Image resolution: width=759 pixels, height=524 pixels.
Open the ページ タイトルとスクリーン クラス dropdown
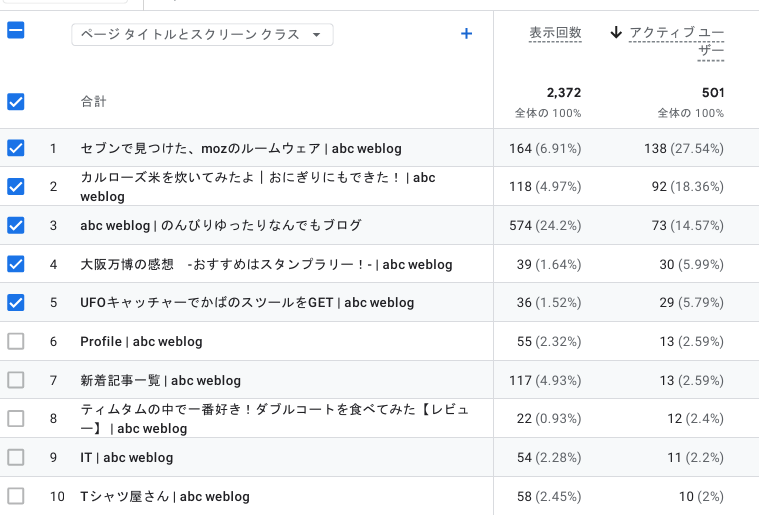tap(202, 35)
